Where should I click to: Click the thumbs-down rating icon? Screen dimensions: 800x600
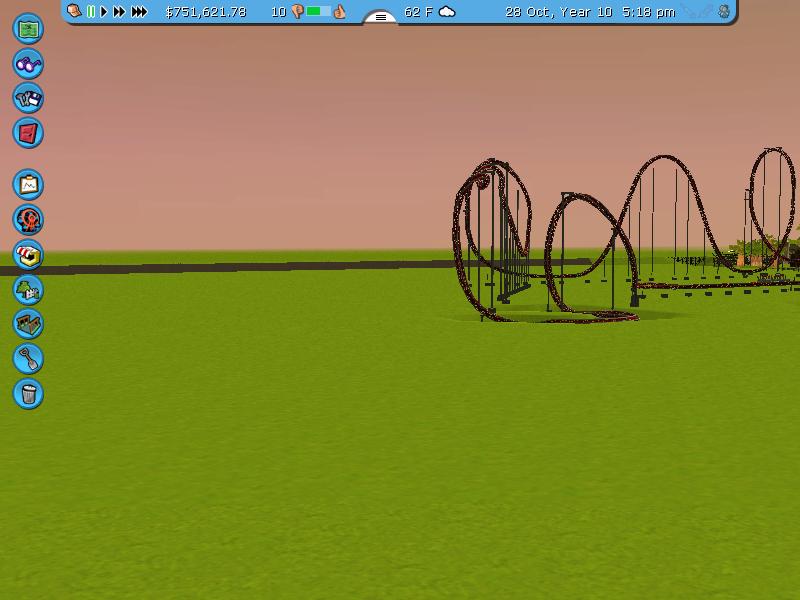(x=297, y=12)
